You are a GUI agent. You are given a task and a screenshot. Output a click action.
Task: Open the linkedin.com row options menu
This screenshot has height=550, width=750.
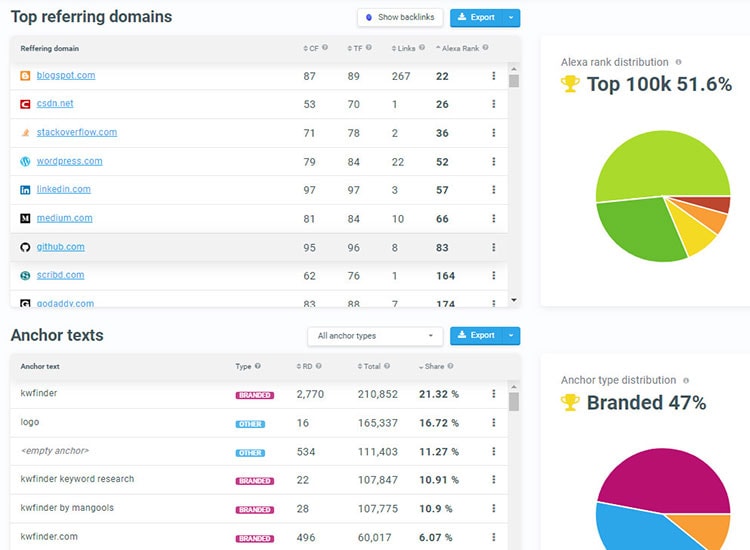[494, 190]
